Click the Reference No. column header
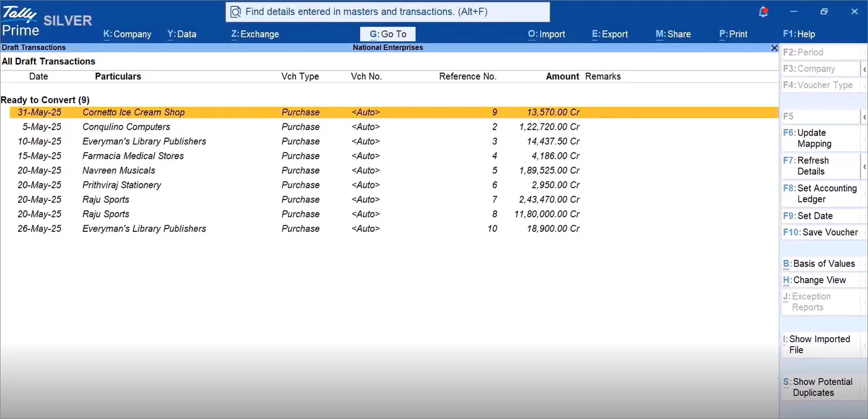 pos(468,76)
